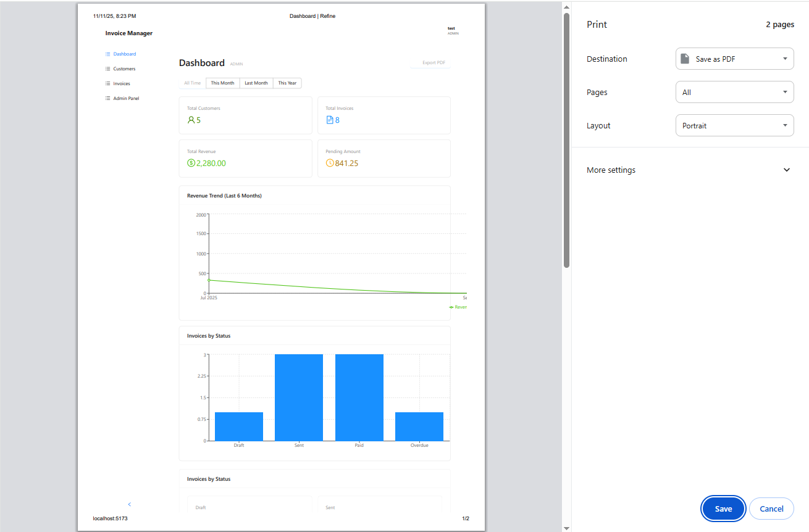Open the Pages dropdown
Viewport: 809px width, 532px height.
(734, 93)
